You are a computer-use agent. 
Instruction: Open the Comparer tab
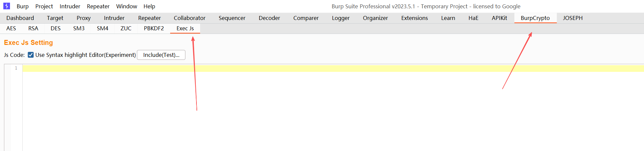(x=306, y=18)
